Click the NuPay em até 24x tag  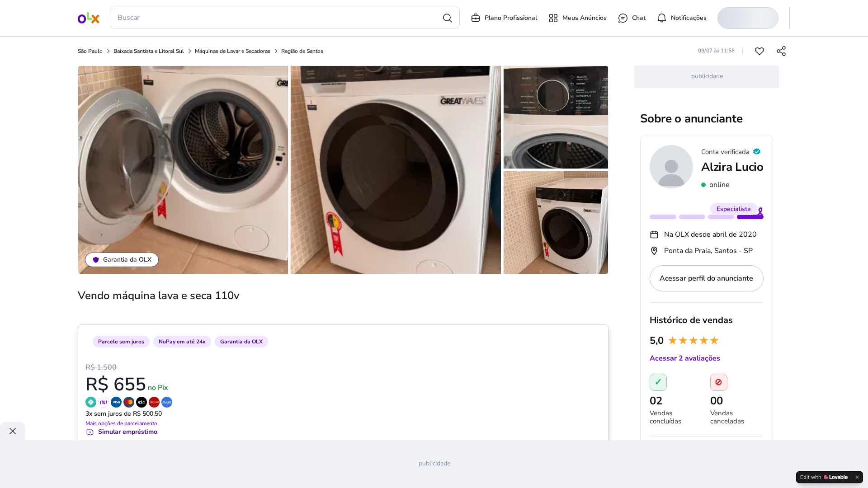click(182, 342)
